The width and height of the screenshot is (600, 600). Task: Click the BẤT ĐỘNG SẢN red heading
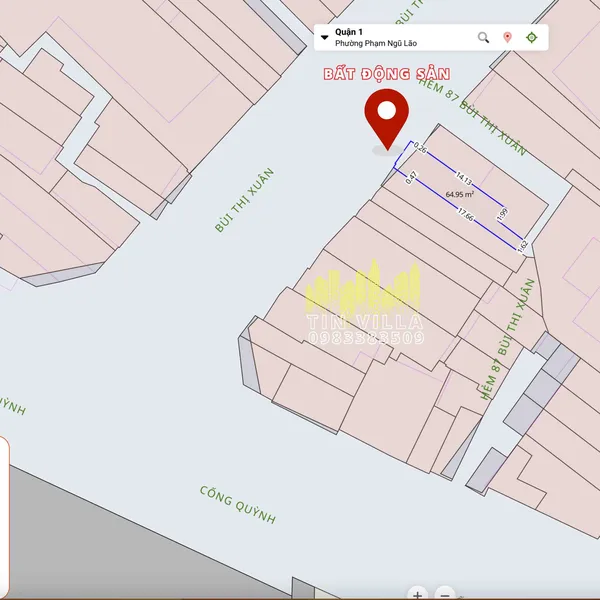(386, 74)
